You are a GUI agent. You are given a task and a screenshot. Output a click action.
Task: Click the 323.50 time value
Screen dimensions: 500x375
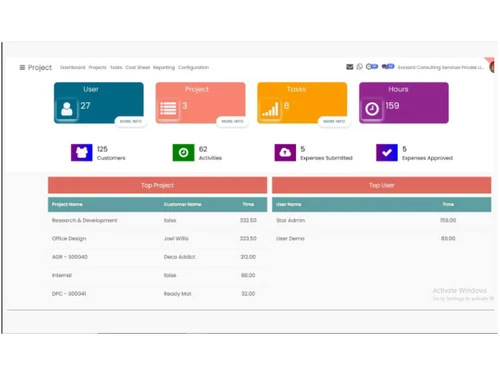click(248, 239)
